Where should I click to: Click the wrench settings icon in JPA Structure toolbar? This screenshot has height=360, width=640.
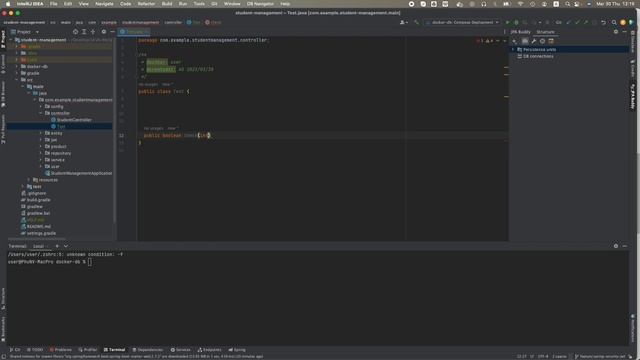pyautogui.click(x=533, y=41)
